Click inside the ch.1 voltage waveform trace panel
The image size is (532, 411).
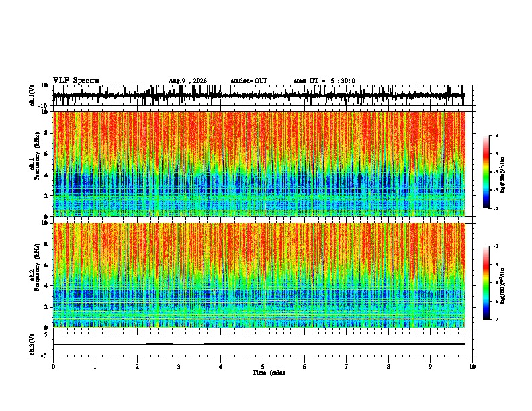[263, 95]
